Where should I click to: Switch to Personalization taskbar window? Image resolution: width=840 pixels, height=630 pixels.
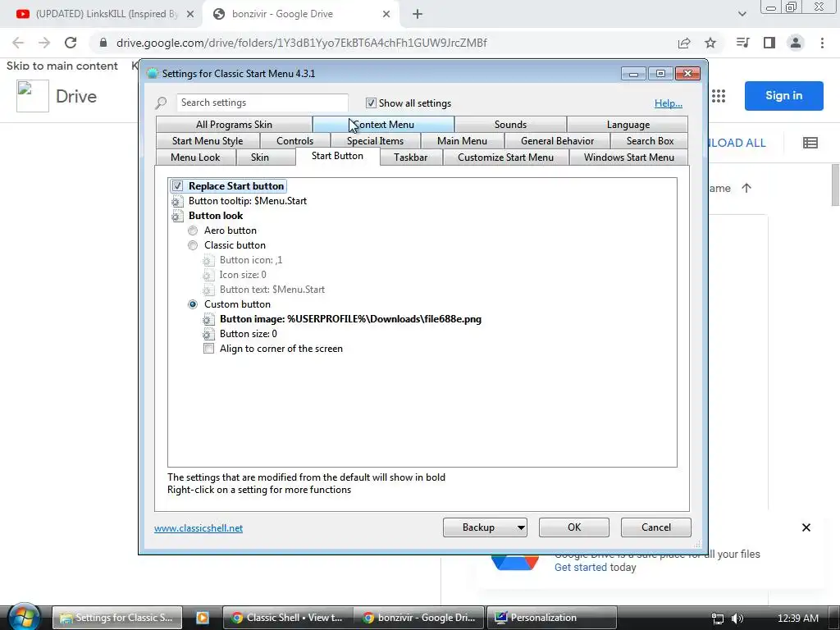pyautogui.click(x=552, y=618)
